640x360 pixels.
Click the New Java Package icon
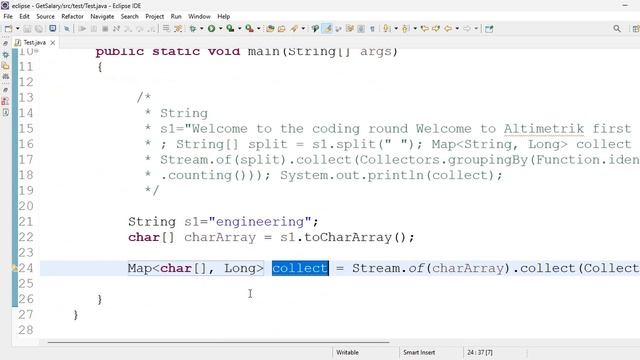[270, 29]
